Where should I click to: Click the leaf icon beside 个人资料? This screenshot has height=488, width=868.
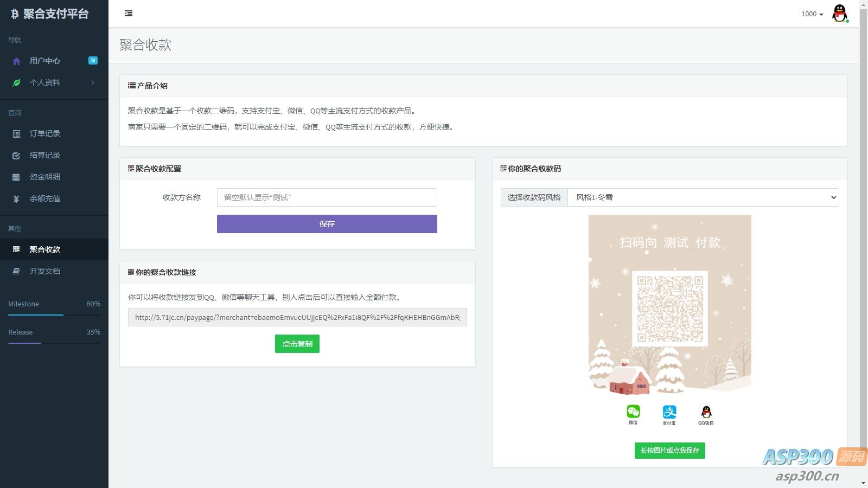16,83
